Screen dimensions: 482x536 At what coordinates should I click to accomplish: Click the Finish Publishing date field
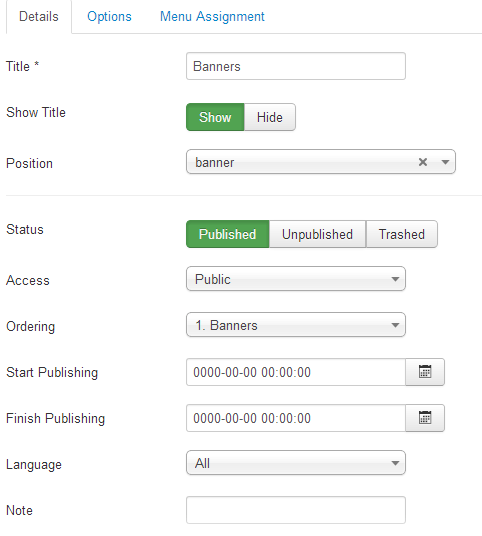coord(296,418)
